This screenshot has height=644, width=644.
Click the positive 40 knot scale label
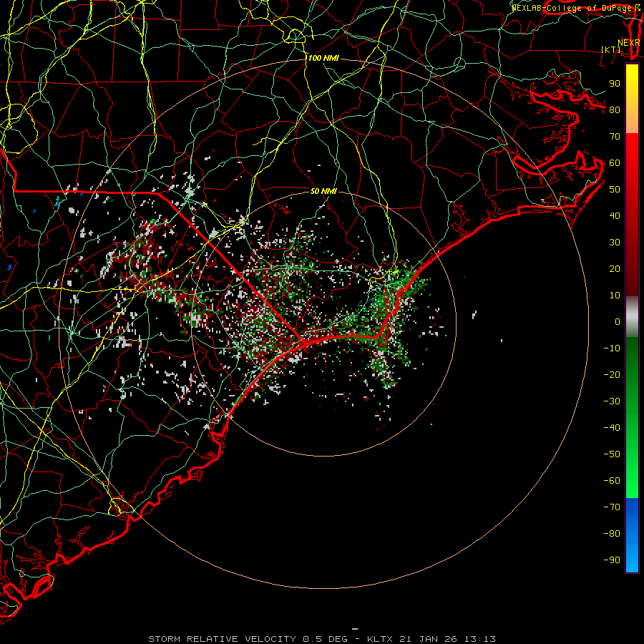615,216
